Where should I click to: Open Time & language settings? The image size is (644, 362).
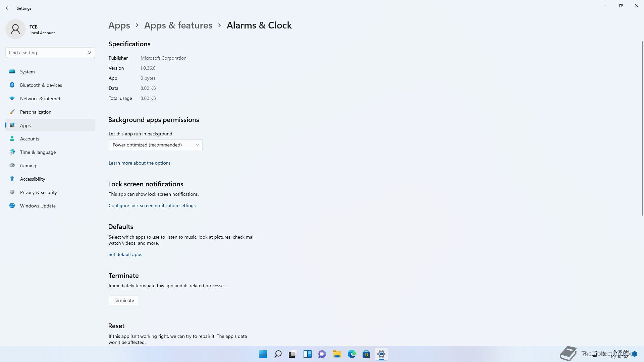coord(50,152)
